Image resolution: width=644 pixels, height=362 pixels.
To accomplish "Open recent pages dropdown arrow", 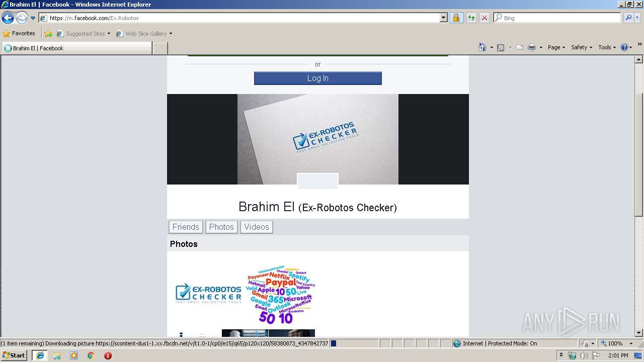I will pos(33,18).
